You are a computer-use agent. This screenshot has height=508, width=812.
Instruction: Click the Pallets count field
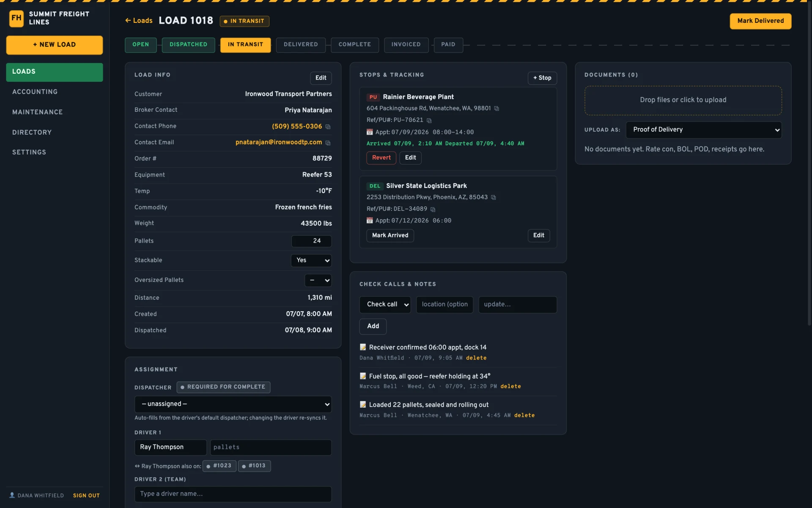tap(311, 241)
